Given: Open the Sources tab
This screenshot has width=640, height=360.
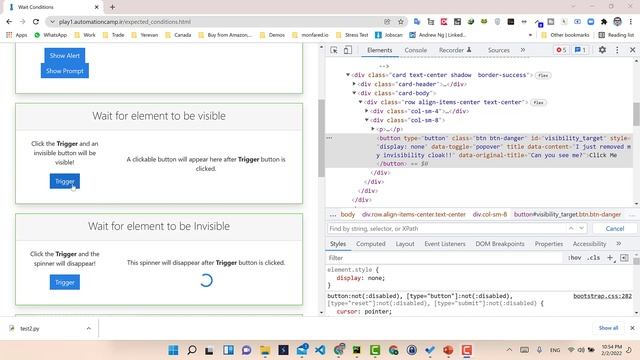Looking at the screenshot, I should tap(498, 50).
